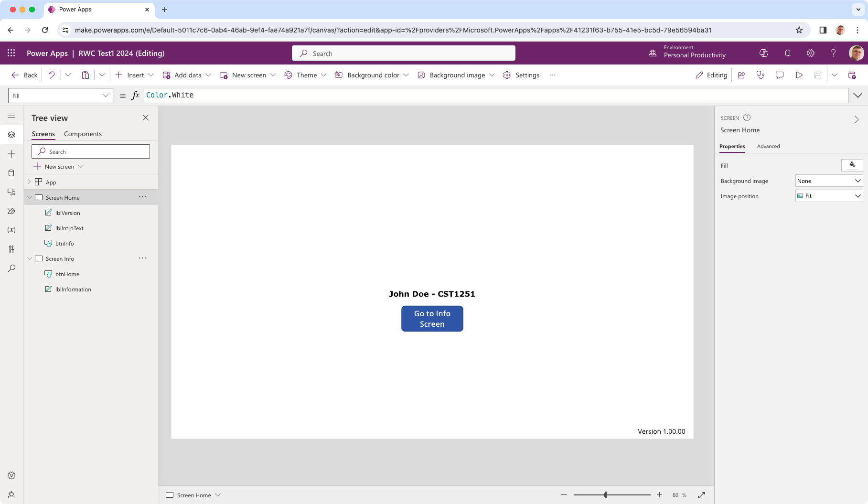Preview the app with Play icon

pos(799,75)
